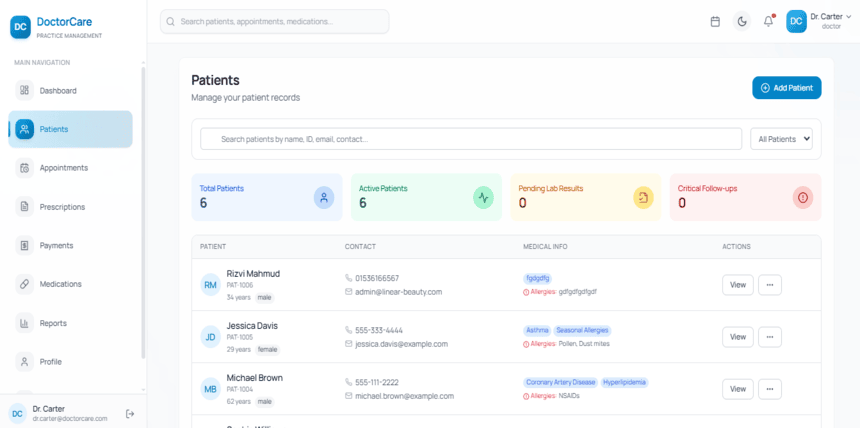Toggle dark mode with moon icon
The width and height of the screenshot is (860, 428).
[x=742, y=21]
